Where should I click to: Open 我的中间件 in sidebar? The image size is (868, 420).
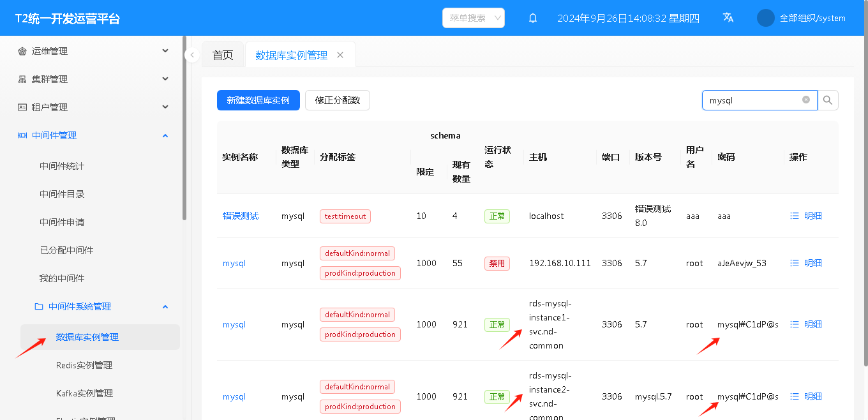(62, 278)
